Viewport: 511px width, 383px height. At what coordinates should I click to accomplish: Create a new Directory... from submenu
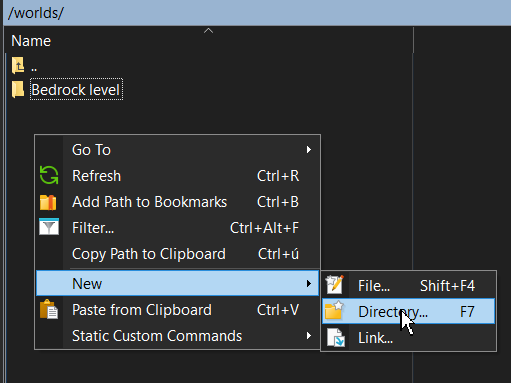[x=408, y=311]
